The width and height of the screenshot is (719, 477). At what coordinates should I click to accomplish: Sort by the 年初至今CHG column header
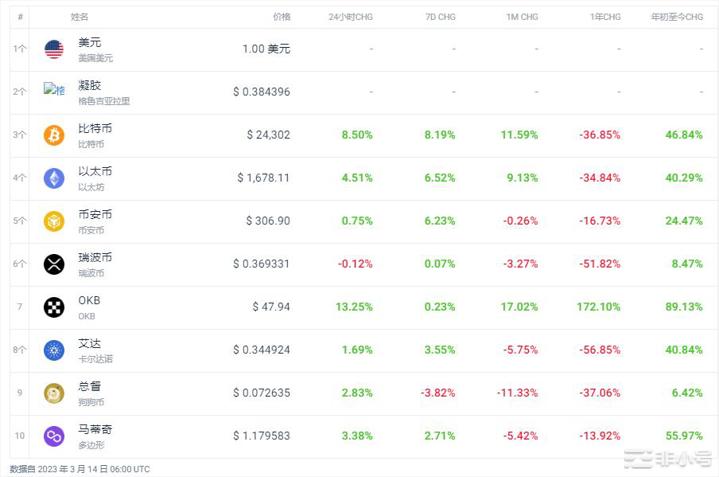[x=677, y=17]
